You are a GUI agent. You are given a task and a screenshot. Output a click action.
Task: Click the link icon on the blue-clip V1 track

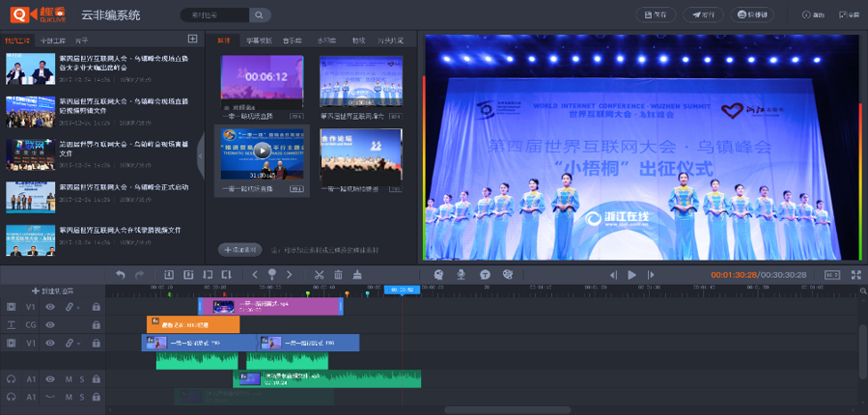70,343
